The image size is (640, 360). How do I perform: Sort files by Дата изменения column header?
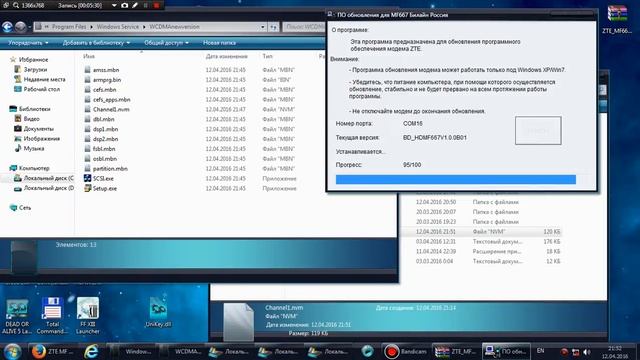pyautogui.click(x=227, y=56)
